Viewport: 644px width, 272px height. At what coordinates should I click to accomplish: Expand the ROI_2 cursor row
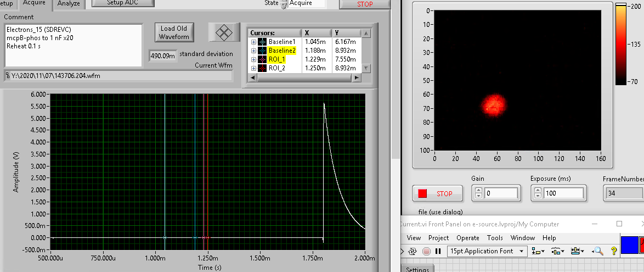coord(253,68)
